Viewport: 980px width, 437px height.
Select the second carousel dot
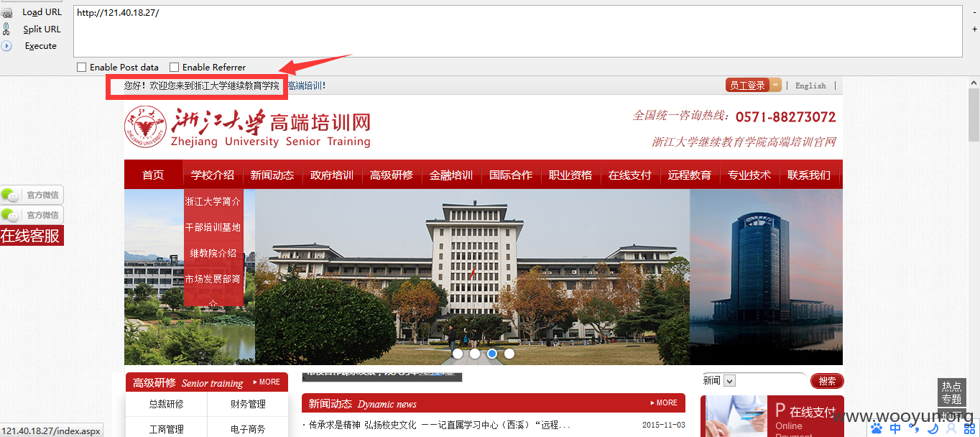[475, 354]
